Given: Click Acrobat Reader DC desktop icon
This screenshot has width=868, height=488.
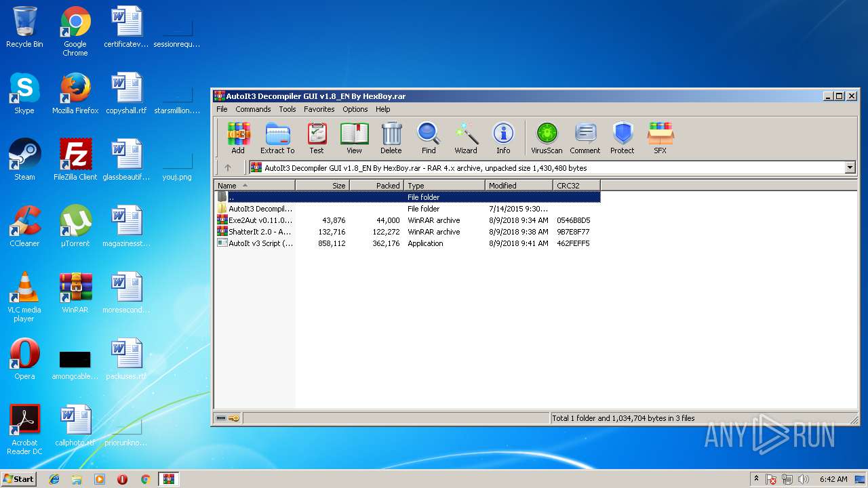Looking at the screenshot, I should [x=24, y=430].
